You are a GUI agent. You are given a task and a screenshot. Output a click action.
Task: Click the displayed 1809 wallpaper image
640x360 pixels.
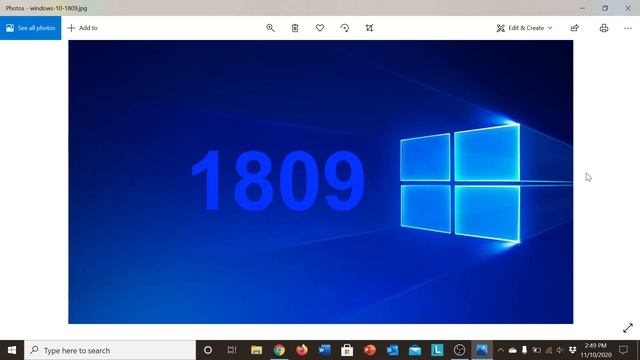pyautogui.click(x=320, y=182)
